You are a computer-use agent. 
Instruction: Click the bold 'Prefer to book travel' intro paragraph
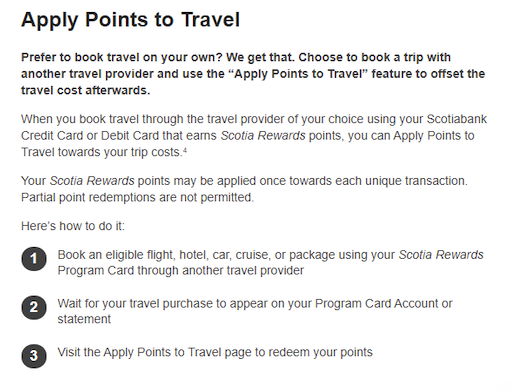coord(253,74)
